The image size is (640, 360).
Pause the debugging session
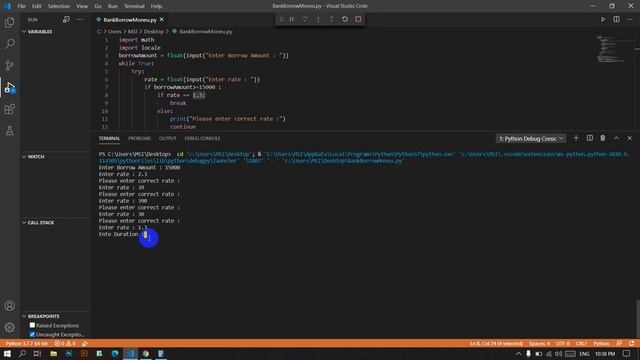(x=292, y=19)
